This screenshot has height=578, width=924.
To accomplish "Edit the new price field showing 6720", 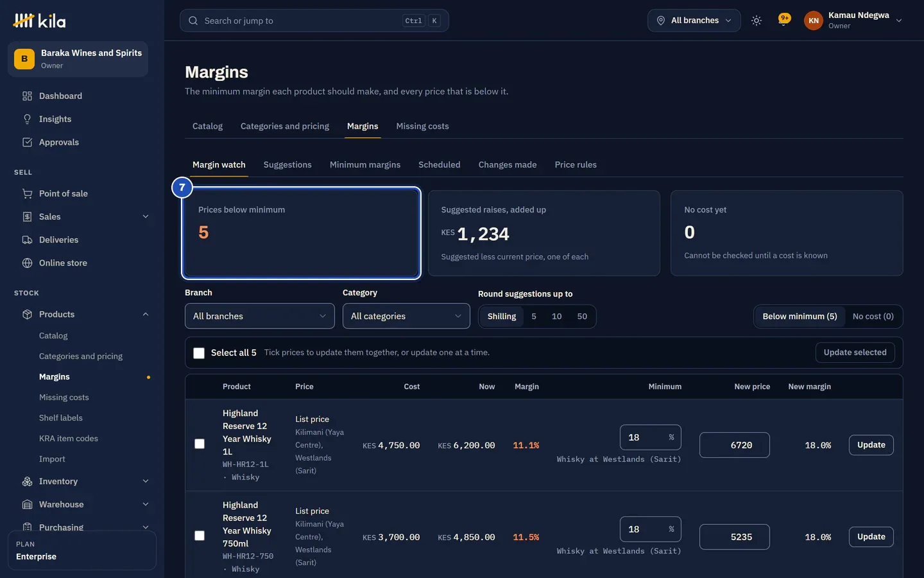I will [x=735, y=445].
